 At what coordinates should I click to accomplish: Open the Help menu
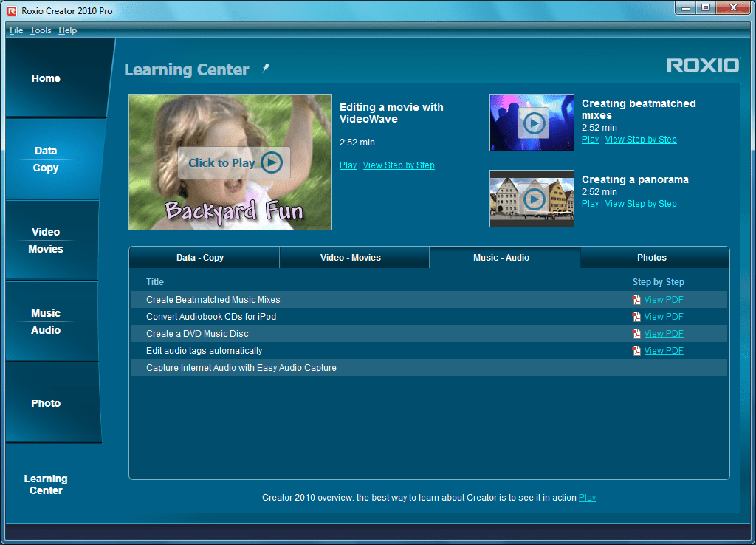pyautogui.click(x=67, y=30)
